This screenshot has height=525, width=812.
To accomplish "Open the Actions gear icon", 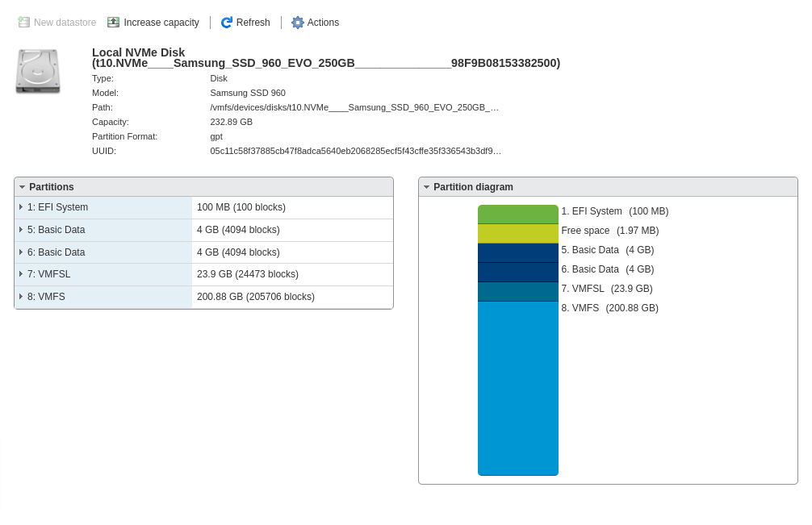I will pyautogui.click(x=298, y=23).
